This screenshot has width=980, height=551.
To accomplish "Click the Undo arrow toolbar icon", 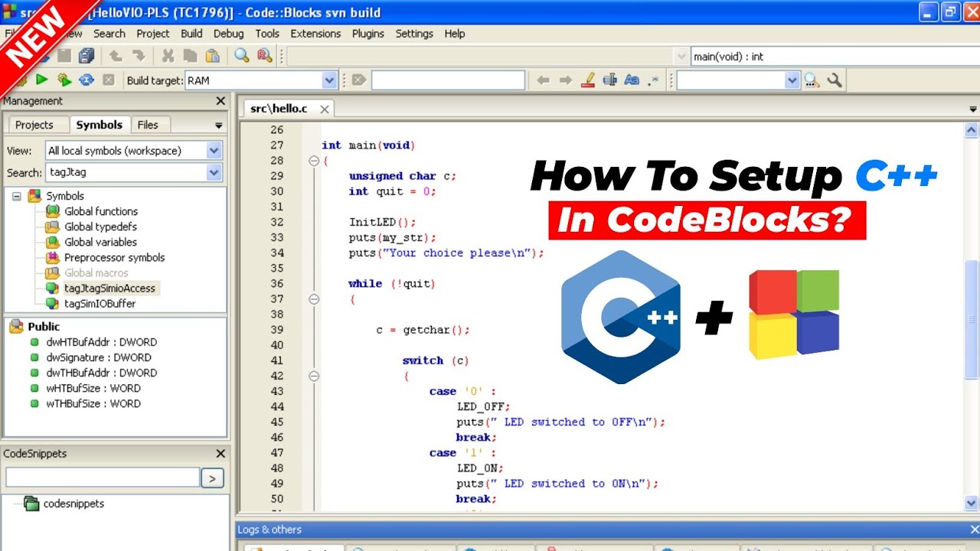I will coord(116,56).
